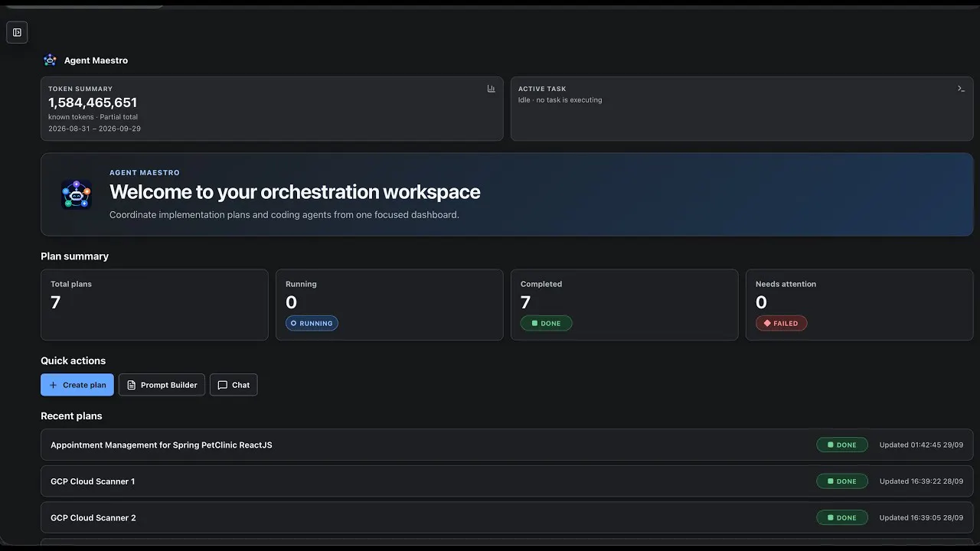This screenshot has height=551, width=980.
Task: Click 'known tokens · Partial total' text
Action: 93,117
